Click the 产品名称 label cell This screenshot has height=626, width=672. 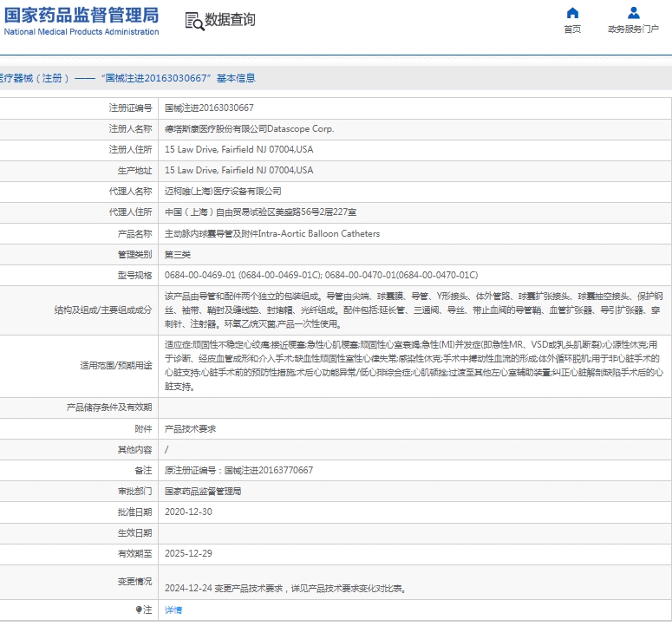click(x=134, y=234)
